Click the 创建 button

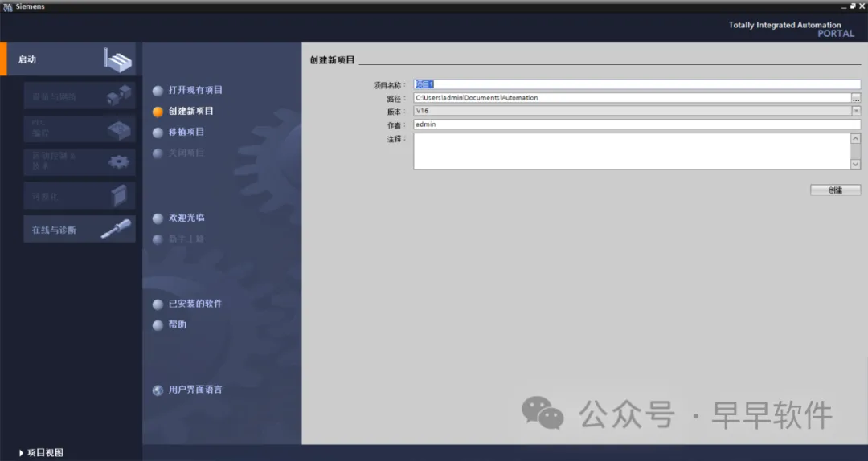click(835, 190)
